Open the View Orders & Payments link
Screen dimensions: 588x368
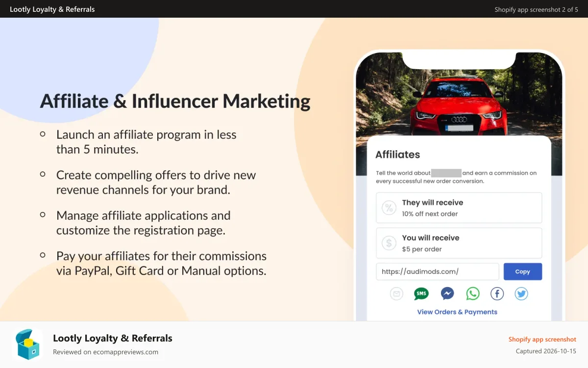coord(457,312)
